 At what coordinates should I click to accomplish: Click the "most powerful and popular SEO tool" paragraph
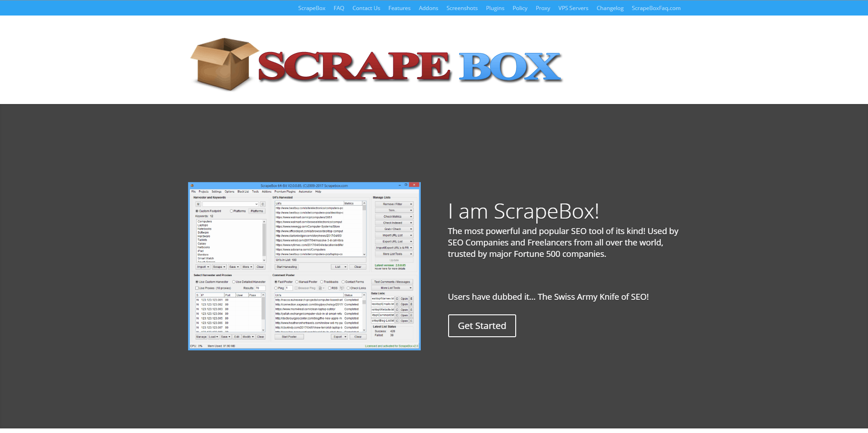[563, 243]
